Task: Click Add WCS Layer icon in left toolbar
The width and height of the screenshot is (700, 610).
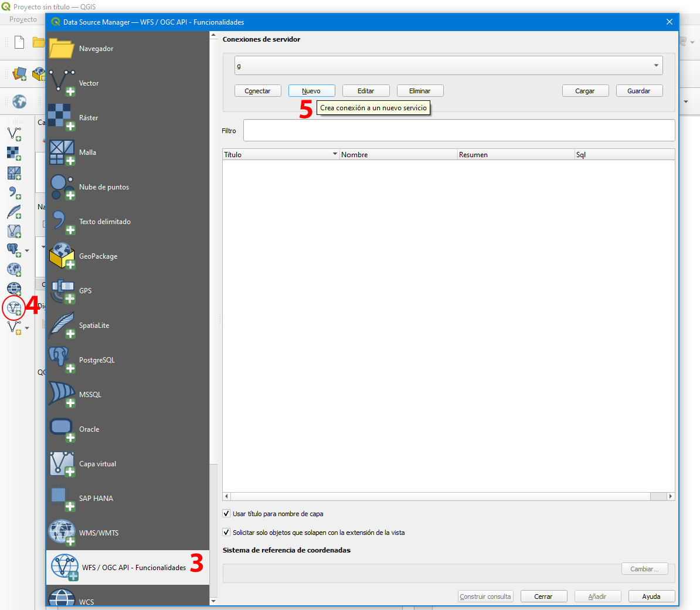Action: (x=14, y=289)
